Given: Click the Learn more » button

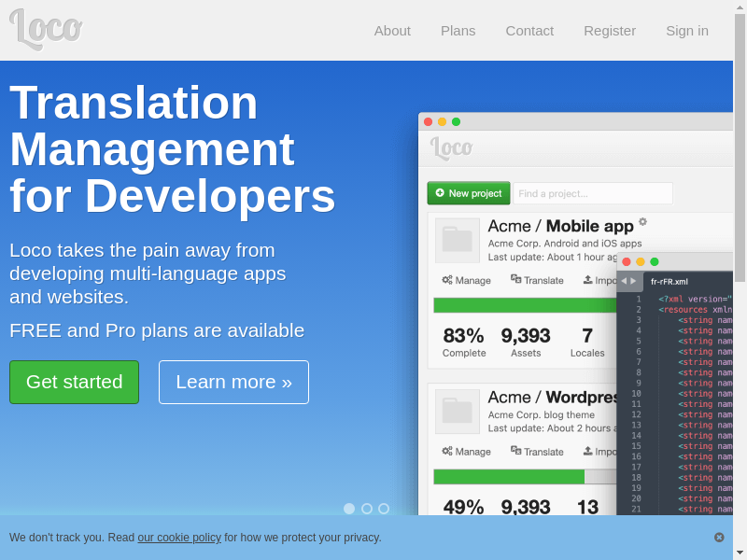Looking at the screenshot, I should (x=233, y=382).
